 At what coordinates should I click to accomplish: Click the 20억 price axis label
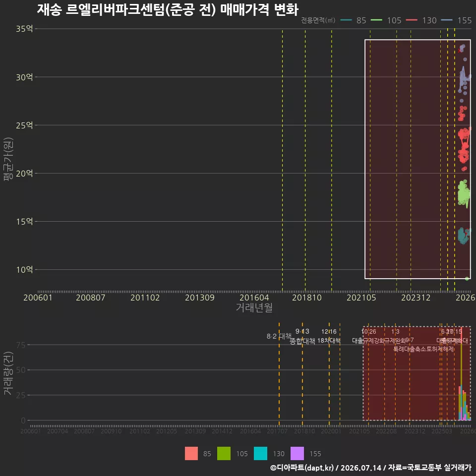[24, 174]
